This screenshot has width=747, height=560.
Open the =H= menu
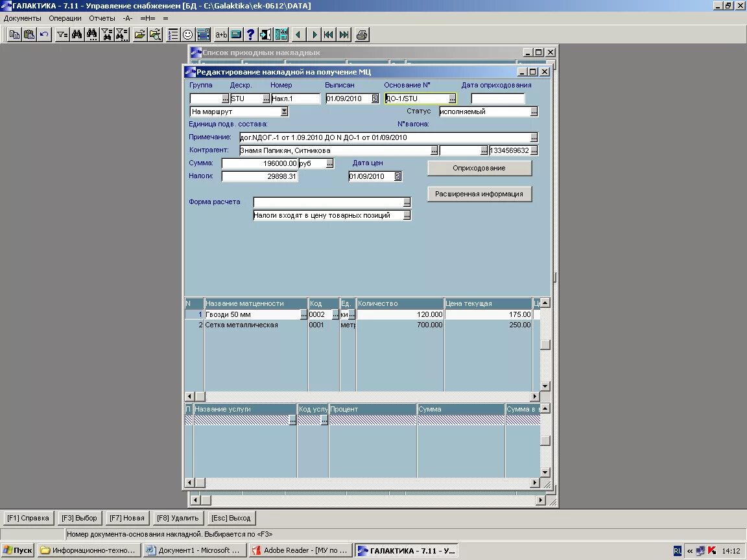pyautogui.click(x=148, y=18)
